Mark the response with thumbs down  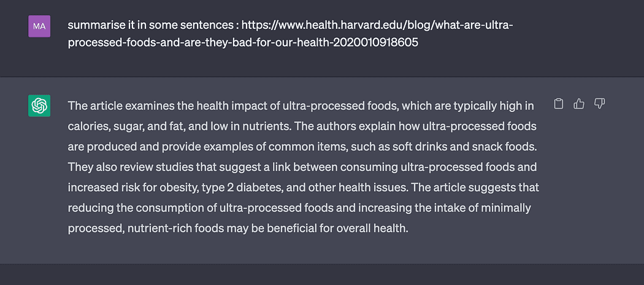pyautogui.click(x=600, y=104)
